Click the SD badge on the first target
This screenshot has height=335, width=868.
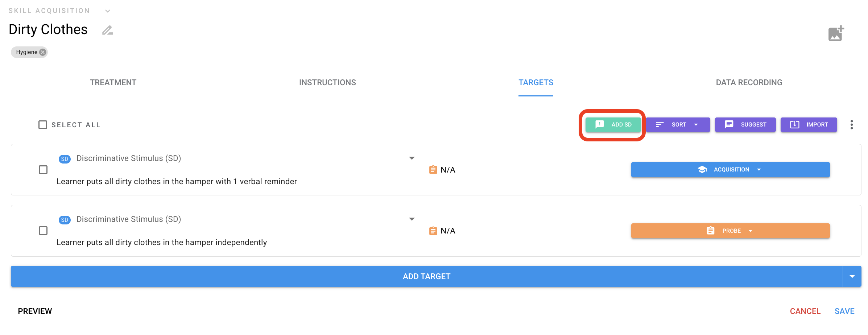pos(65,159)
